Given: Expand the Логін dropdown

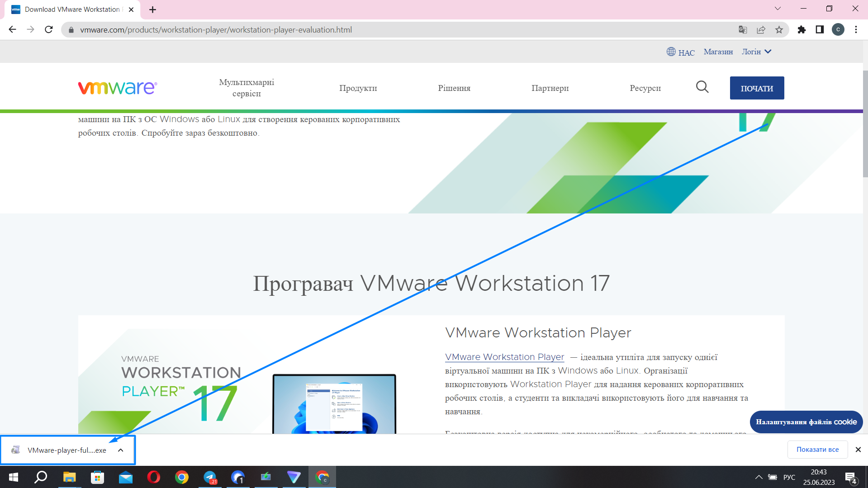Looking at the screenshot, I should point(756,52).
